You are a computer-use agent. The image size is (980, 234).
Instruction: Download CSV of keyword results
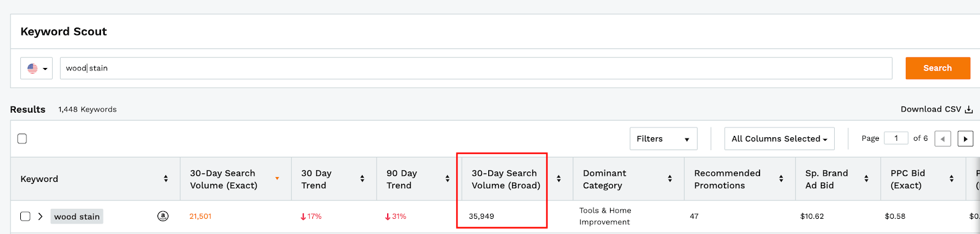937,109
